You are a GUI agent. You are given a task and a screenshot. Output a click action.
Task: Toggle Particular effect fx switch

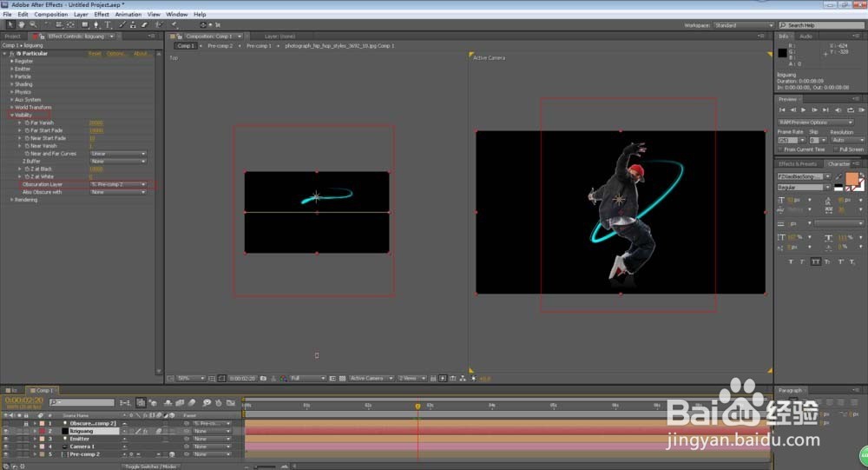click(11, 53)
